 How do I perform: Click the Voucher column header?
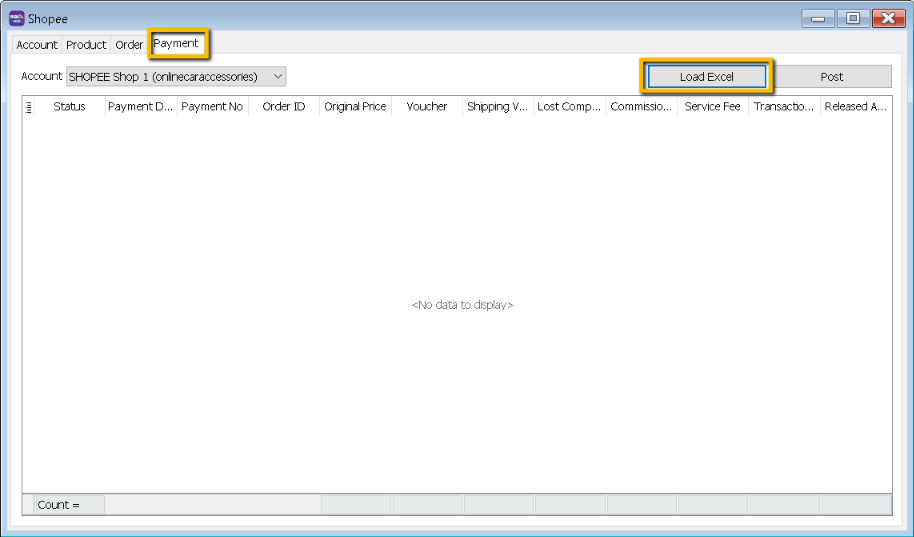click(427, 107)
